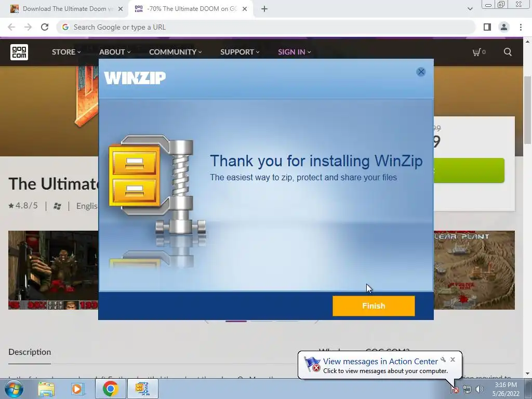Select the Description section tab

coord(30,352)
